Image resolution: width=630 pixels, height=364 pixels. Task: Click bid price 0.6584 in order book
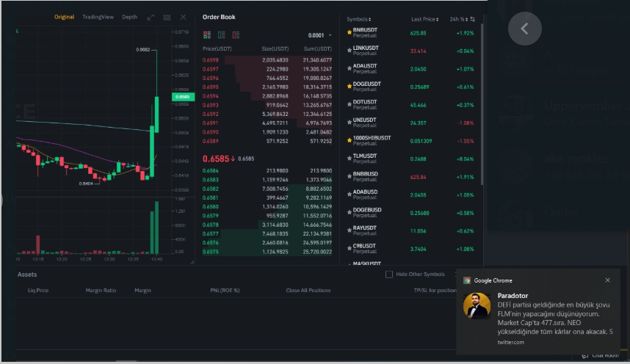pyautogui.click(x=211, y=171)
